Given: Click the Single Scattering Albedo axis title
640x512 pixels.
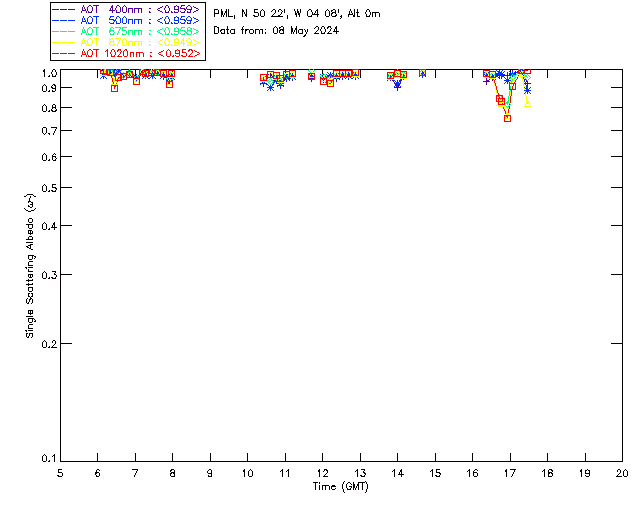Looking at the screenshot, I should pyautogui.click(x=30, y=265).
